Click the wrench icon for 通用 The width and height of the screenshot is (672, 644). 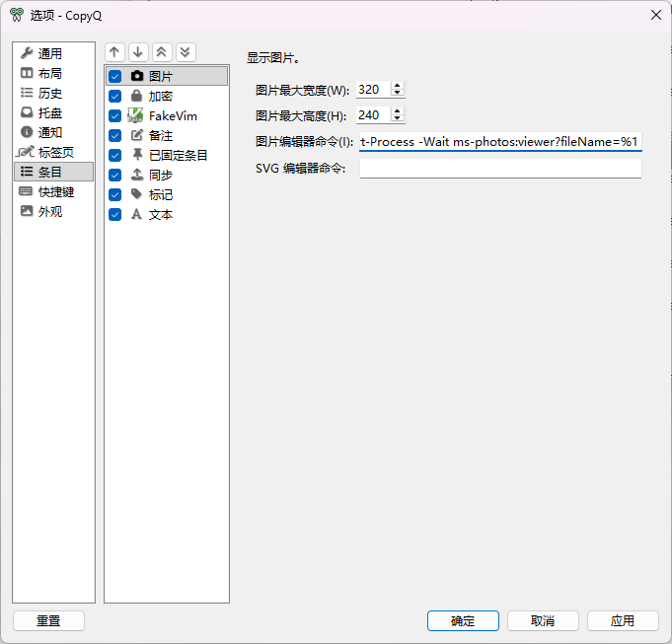27,53
